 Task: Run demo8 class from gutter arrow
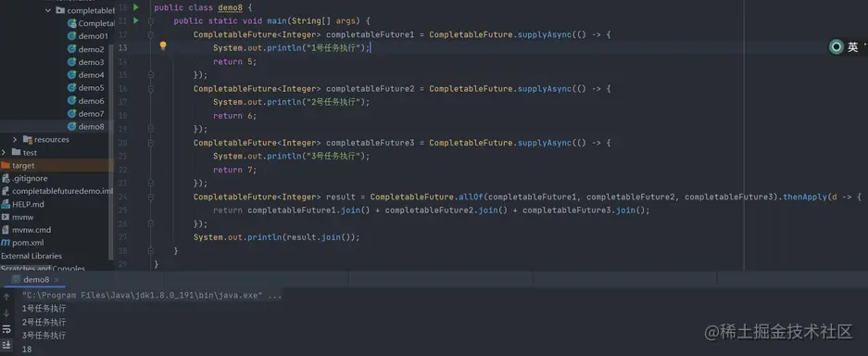click(x=135, y=7)
